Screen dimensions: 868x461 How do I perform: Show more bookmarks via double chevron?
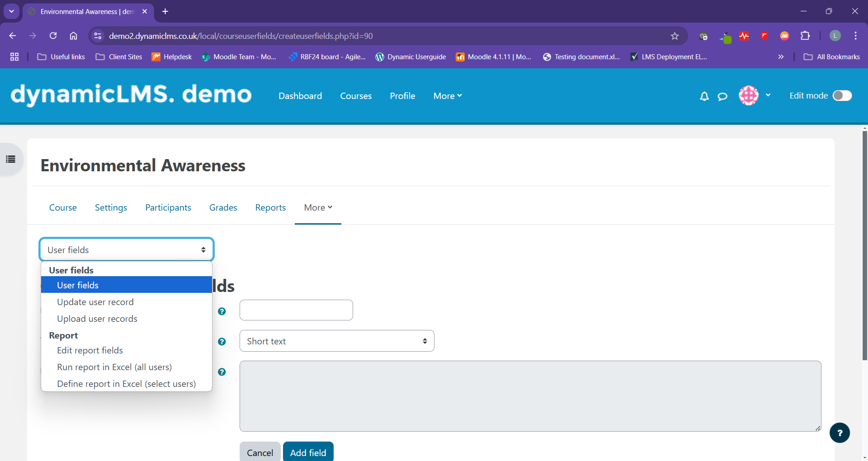coord(781,56)
